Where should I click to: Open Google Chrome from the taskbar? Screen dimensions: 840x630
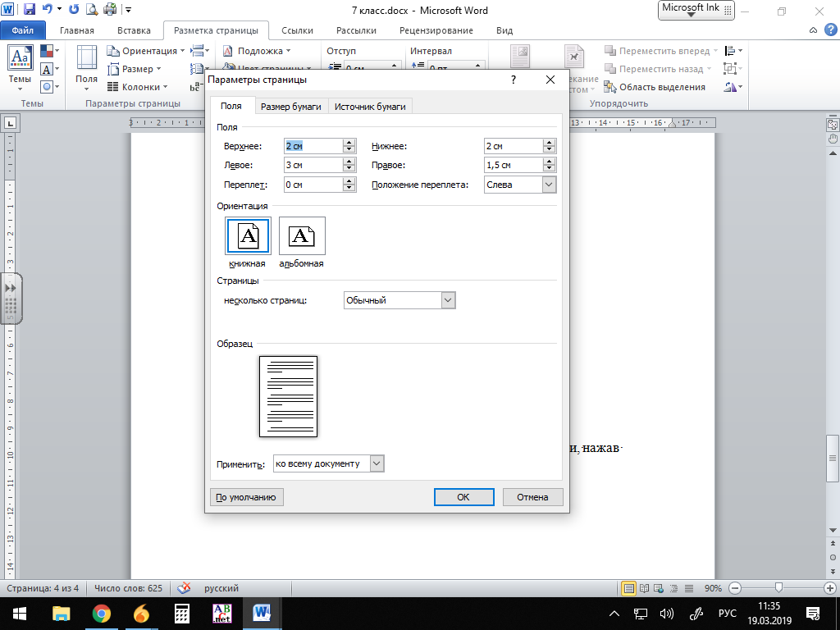point(101,613)
